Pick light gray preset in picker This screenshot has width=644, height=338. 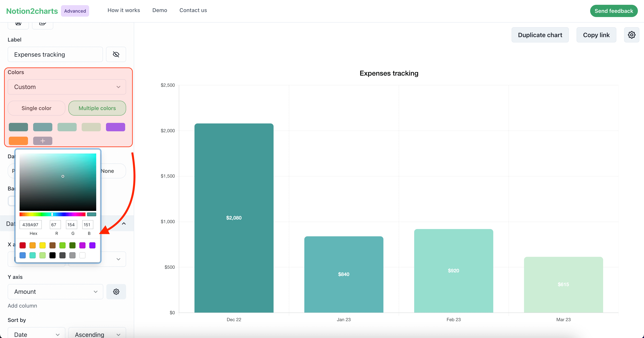pos(72,255)
